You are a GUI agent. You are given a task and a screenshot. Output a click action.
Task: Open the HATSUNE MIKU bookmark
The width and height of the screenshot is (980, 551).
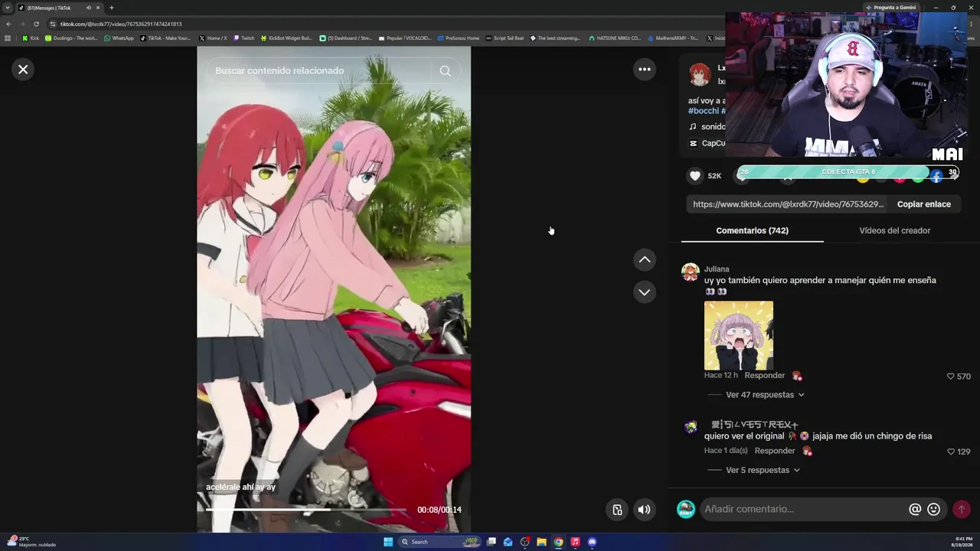[x=615, y=38]
